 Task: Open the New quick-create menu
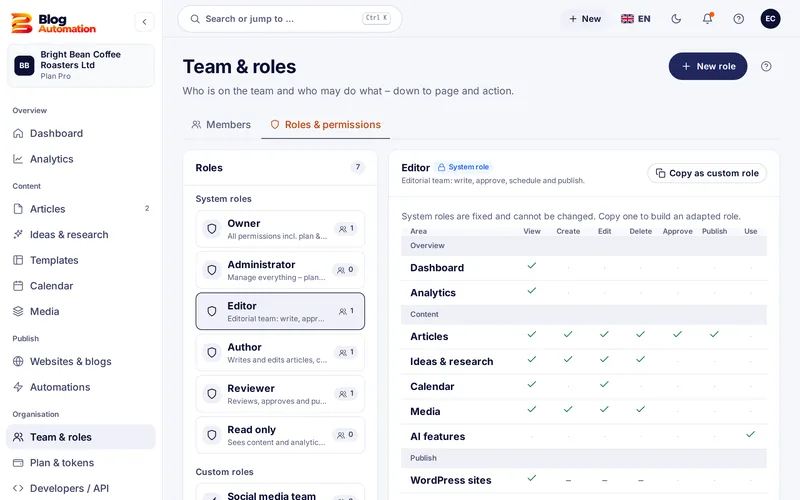tap(585, 19)
